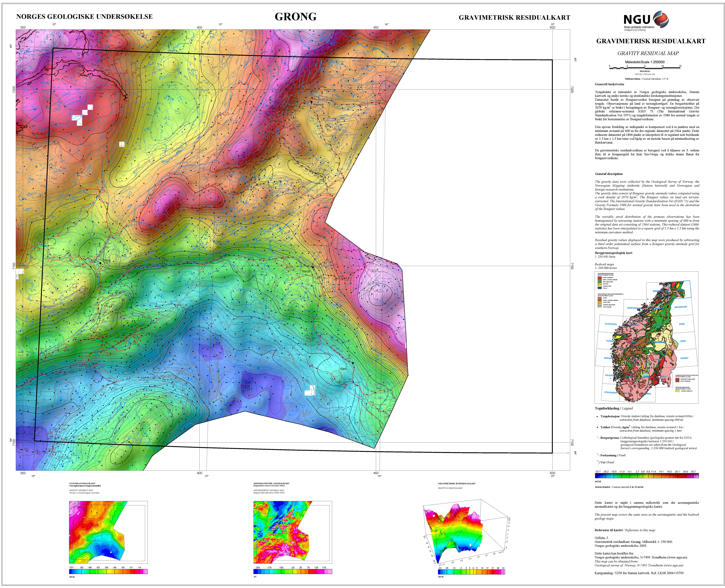The height and width of the screenshot is (588, 725).
Task: Click the Gneis, migmatitt pink swatch
Action: click(x=600, y=306)
